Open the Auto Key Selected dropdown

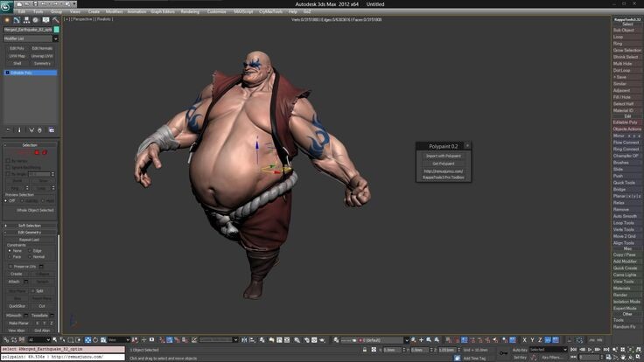click(x=548, y=350)
